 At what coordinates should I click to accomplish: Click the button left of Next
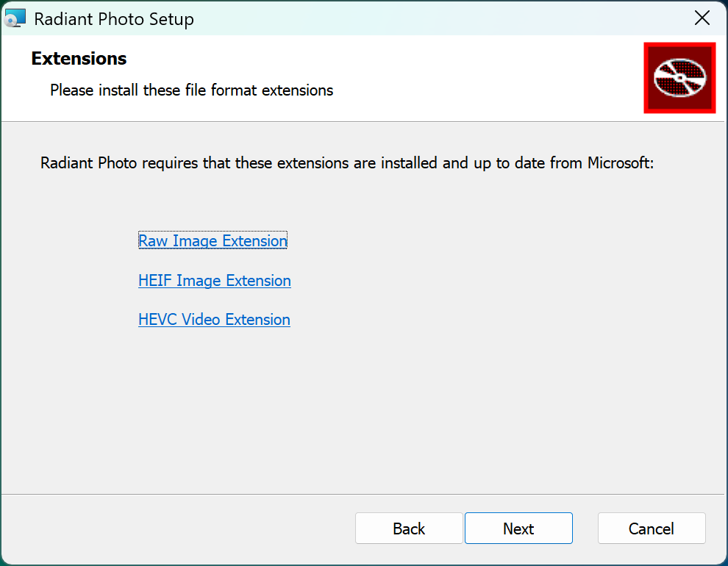(409, 528)
